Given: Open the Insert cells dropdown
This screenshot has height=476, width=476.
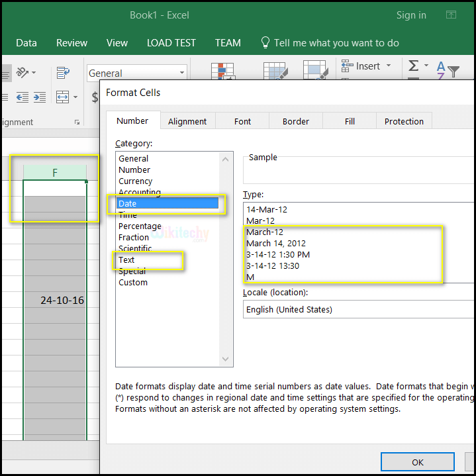Looking at the screenshot, I should pyautogui.click(x=388, y=66).
